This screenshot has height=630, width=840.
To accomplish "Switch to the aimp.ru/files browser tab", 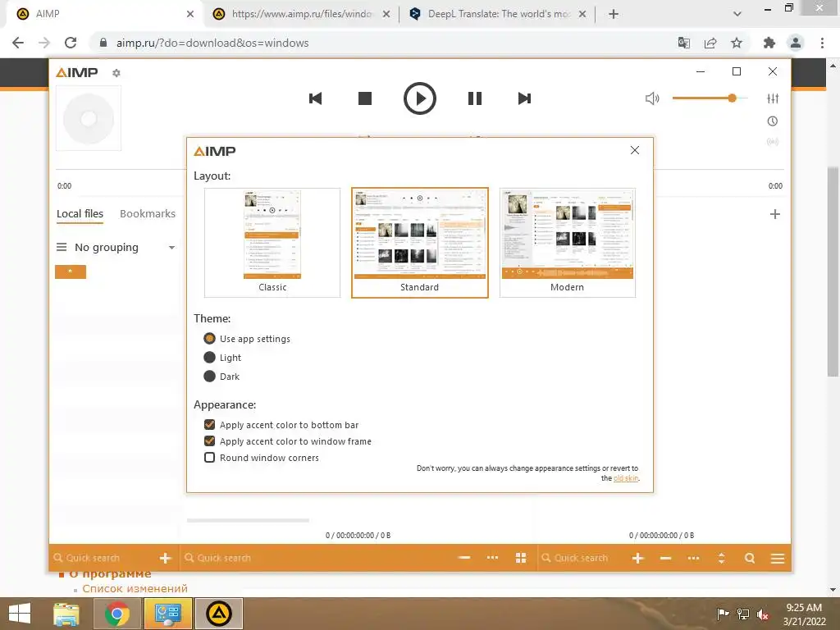I will click(301, 14).
